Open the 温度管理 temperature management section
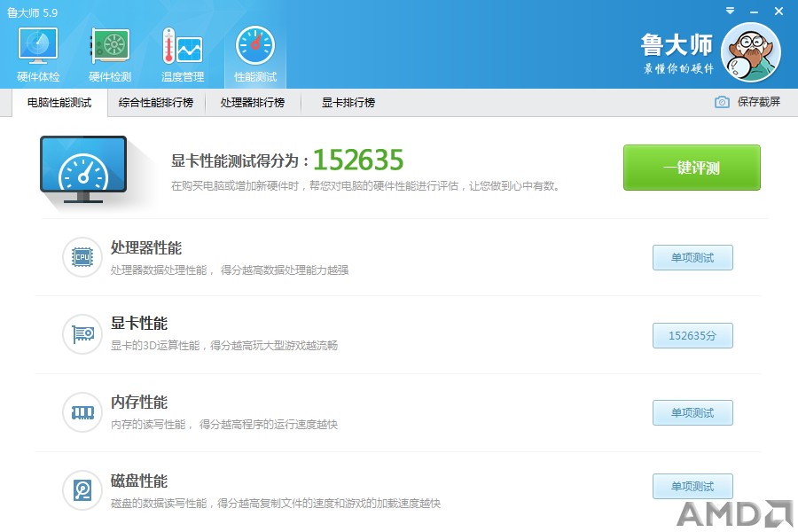This screenshot has height=532, width=798. tap(183, 55)
